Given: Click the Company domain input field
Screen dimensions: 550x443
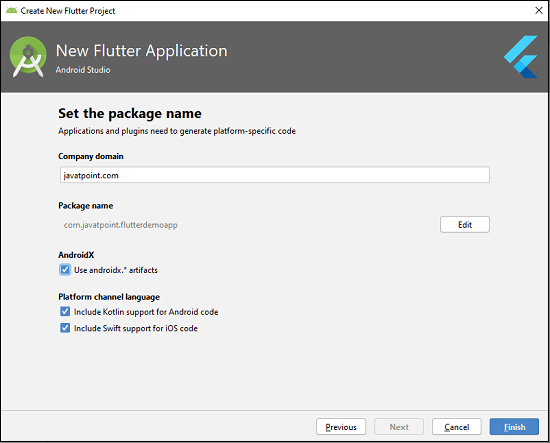Looking at the screenshot, I should (x=275, y=175).
